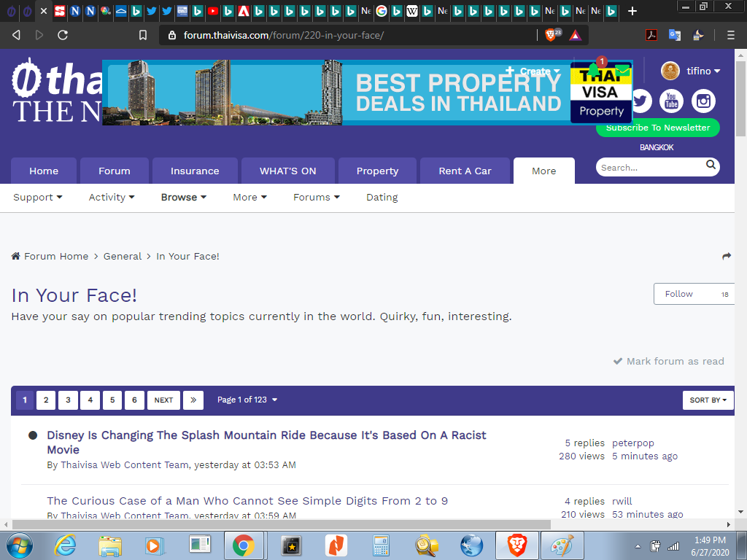Click the unread dot on Disney topic
Image resolution: width=747 pixels, height=560 pixels.
click(33, 435)
